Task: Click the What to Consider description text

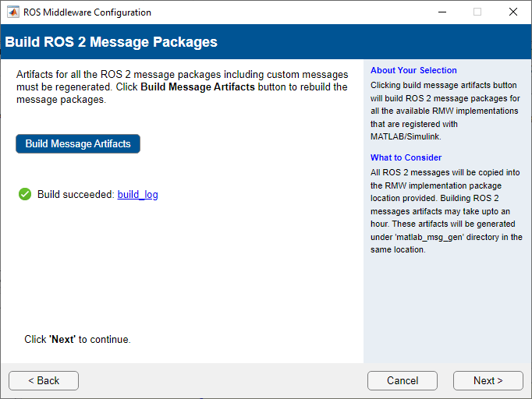Action: point(445,211)
